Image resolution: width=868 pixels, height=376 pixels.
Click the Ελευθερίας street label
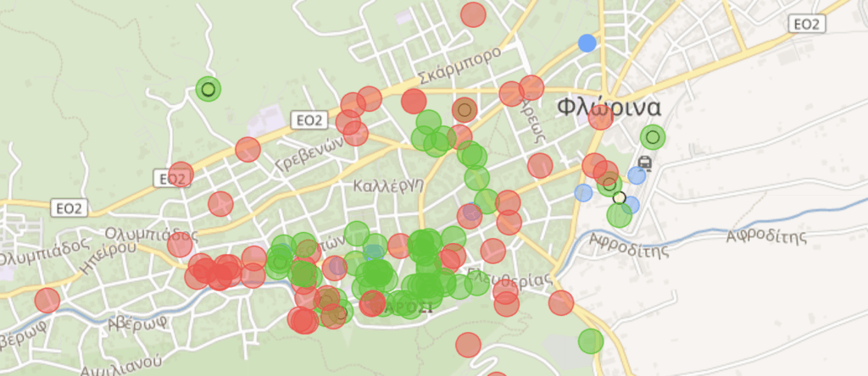click(509, 277)
